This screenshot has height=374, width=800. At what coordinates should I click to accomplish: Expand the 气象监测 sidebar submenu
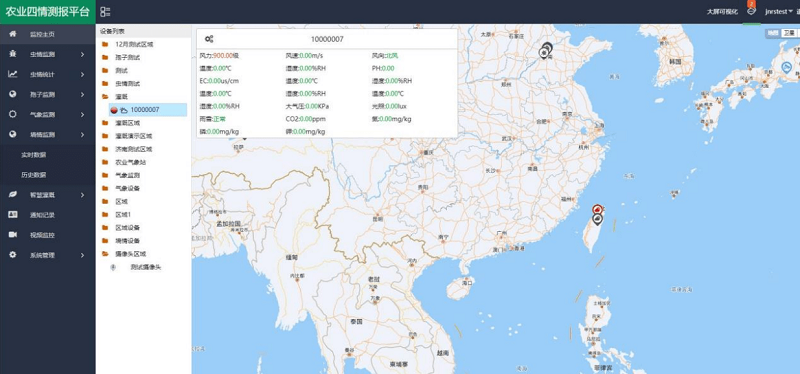[x=83, y=114]
